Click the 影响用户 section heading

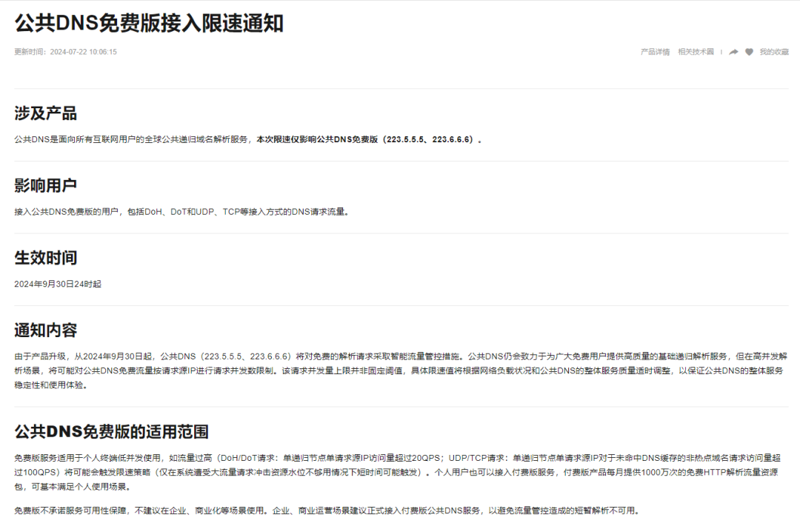pos(45,185)
